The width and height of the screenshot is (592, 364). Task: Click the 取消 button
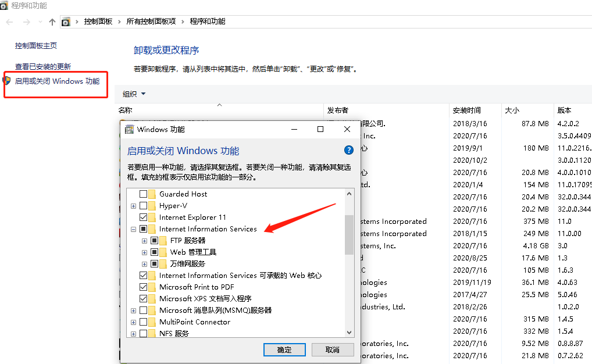tap(333, 349)
